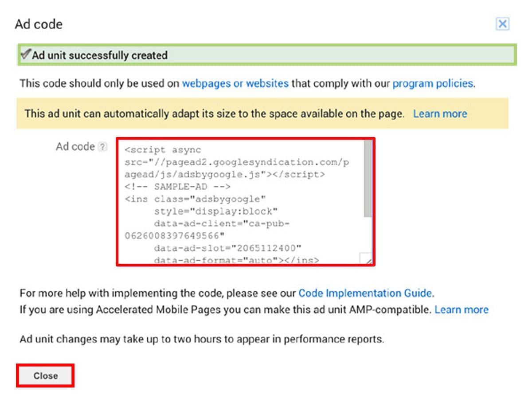
Task: Close the Ad code dialog with the X icon
Action: click(502, 24)
